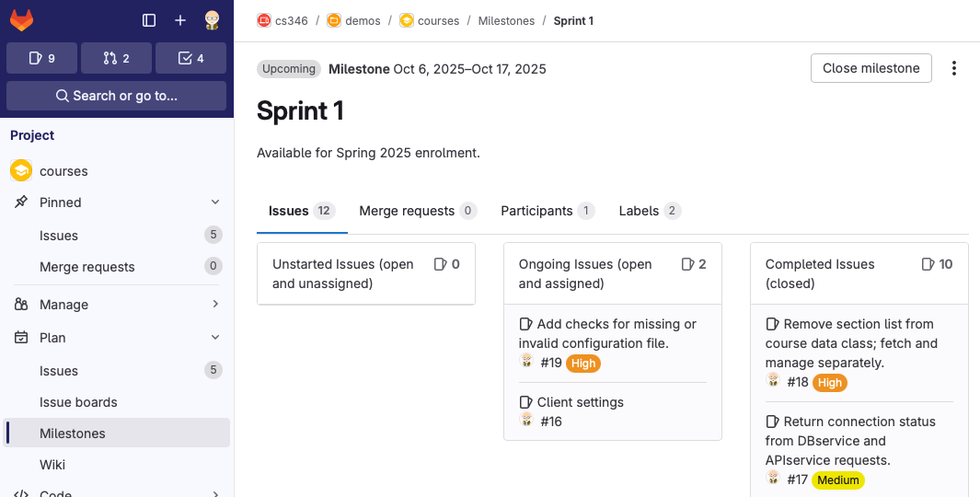Toggle the sidebar collapse icon
The width and height of the screenshot is (980, 497).
tap(149, 20)
